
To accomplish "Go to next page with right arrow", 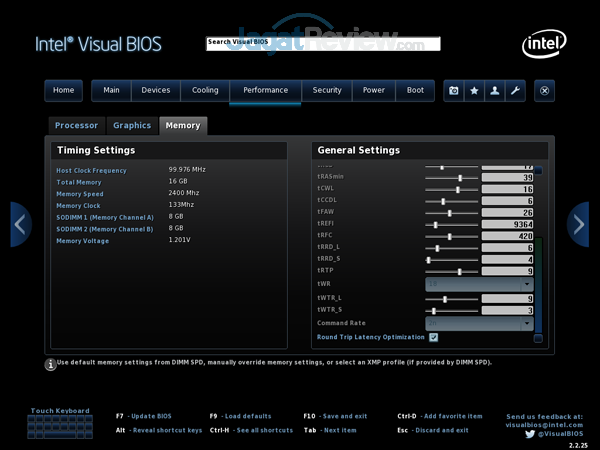I will tap(579, 224).
